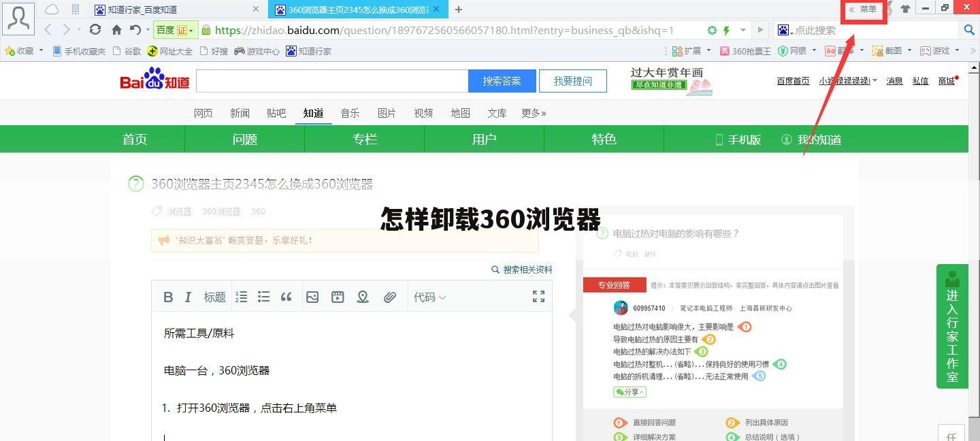
Task: Open the 更多» categories link
Action: point(534,113)
